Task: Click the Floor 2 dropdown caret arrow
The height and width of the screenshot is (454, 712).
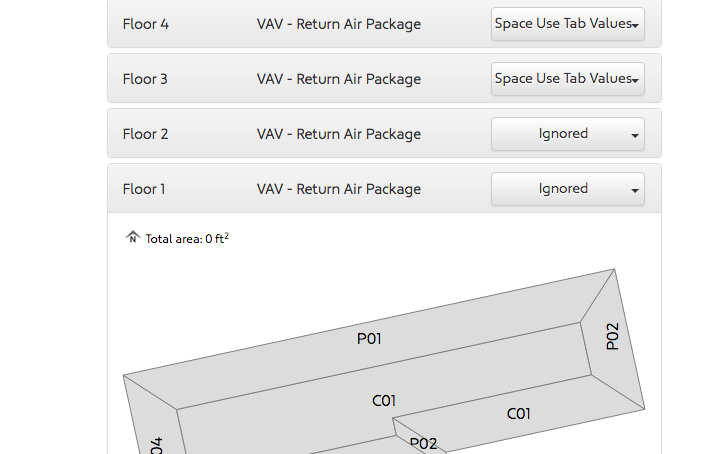Action: pyautogui.click(x=635, y=136)
